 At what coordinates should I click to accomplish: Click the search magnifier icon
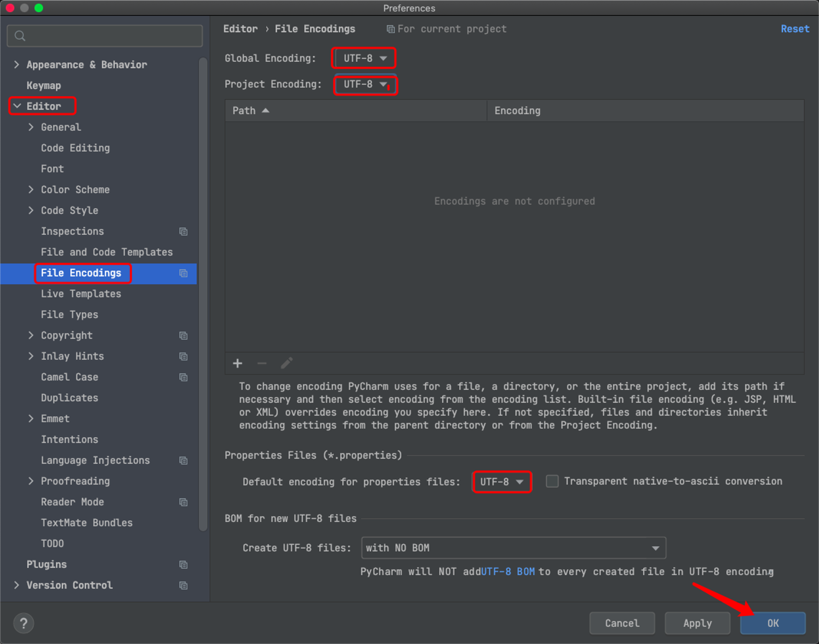coord(20,36)
